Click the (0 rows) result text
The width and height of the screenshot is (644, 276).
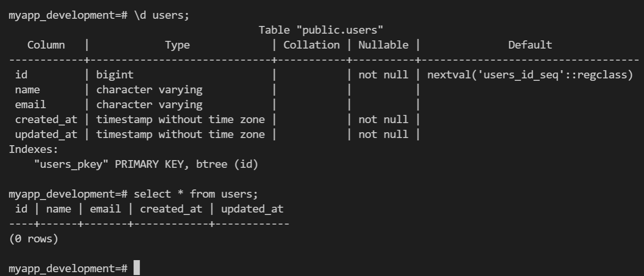(x=34, y=239)
